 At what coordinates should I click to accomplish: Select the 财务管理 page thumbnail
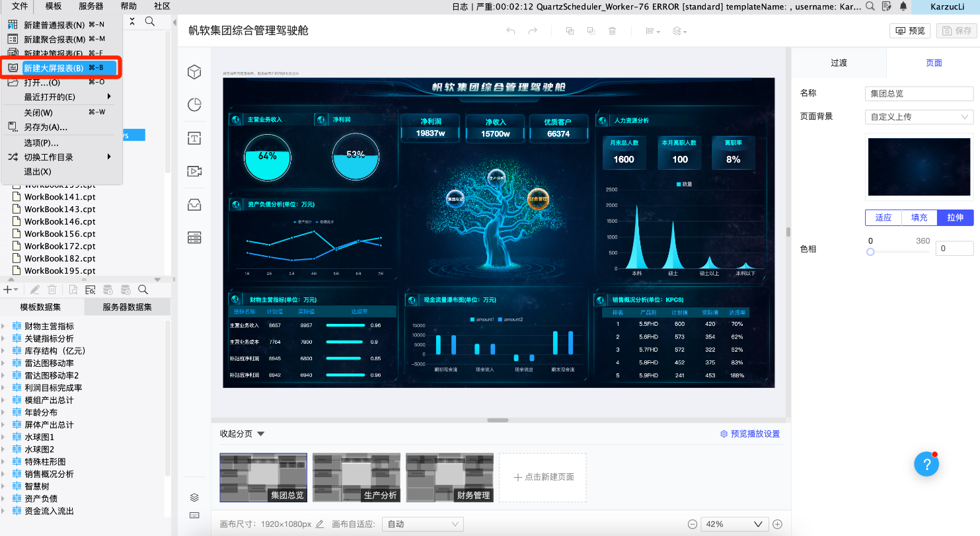tap(449, 477)
